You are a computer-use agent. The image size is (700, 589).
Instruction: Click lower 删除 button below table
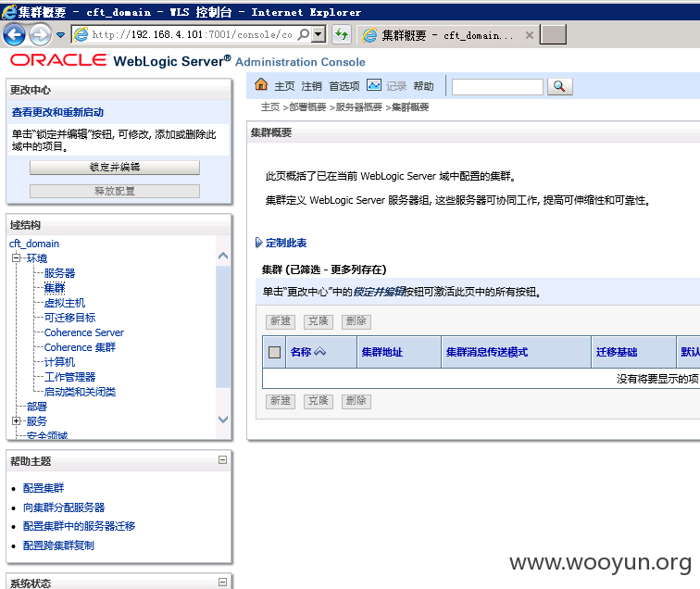[356, 401]
